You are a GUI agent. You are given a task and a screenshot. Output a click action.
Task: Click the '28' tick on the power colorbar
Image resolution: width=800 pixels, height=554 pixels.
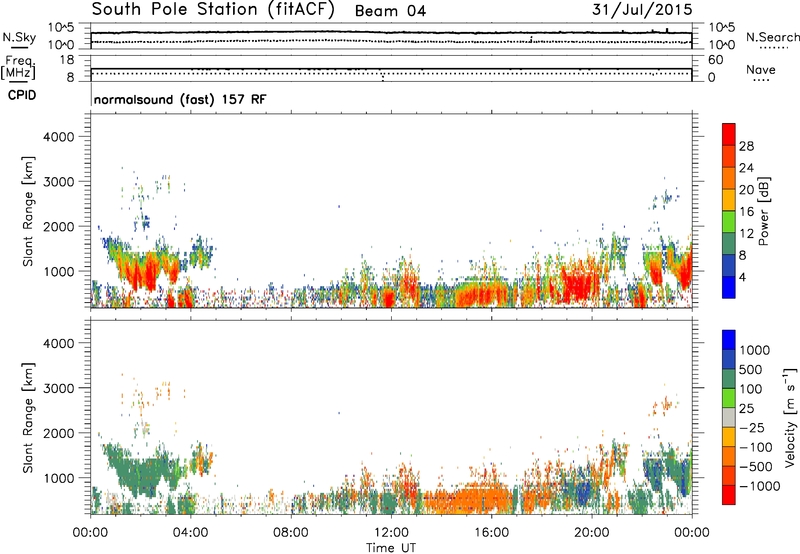(746, 146)
